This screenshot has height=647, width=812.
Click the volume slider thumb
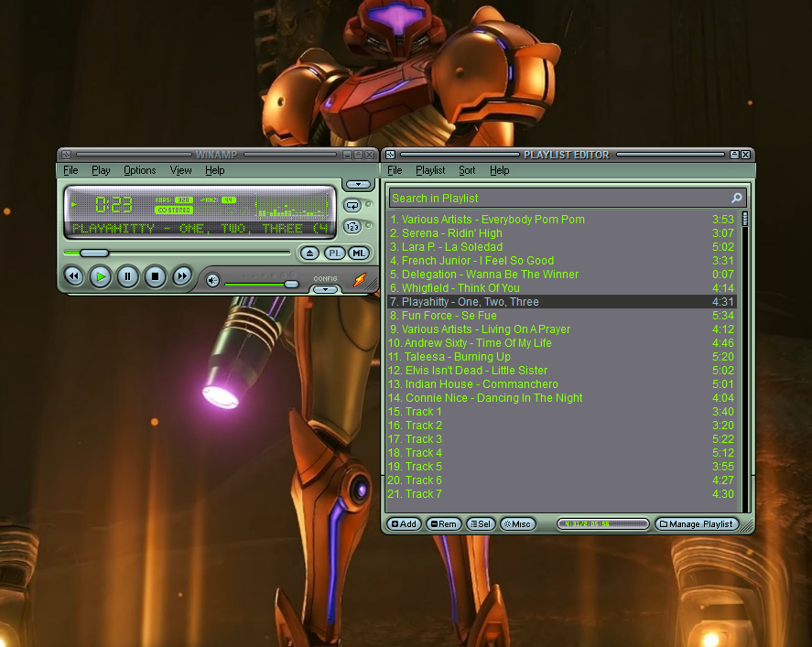291,284
